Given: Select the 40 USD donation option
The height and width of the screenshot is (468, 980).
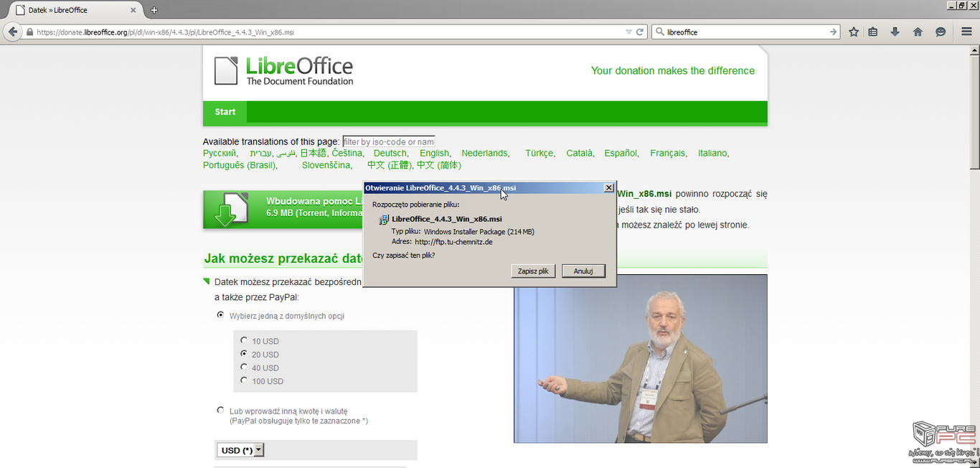Looking at the screenshot, I should pyautogui.click(x=244, y=368).
